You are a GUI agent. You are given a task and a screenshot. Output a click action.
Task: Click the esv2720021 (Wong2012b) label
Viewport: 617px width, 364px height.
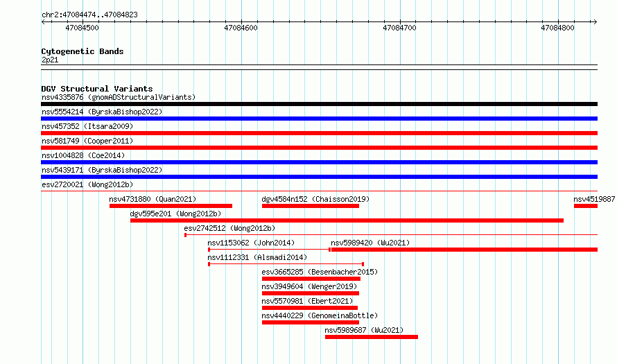coord(87,184)
